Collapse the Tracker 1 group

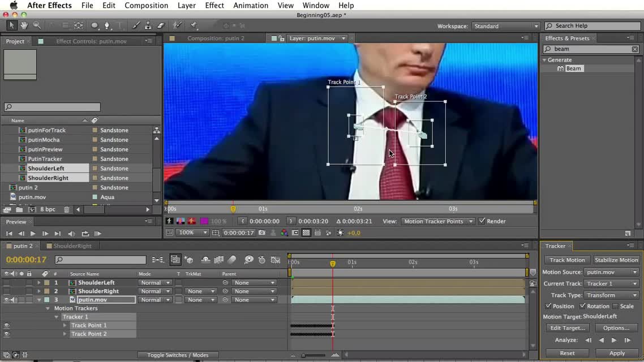56,317
